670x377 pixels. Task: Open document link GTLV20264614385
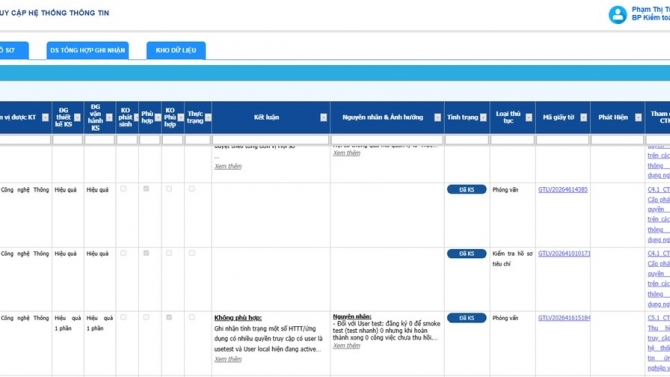[x=563, y=189]
